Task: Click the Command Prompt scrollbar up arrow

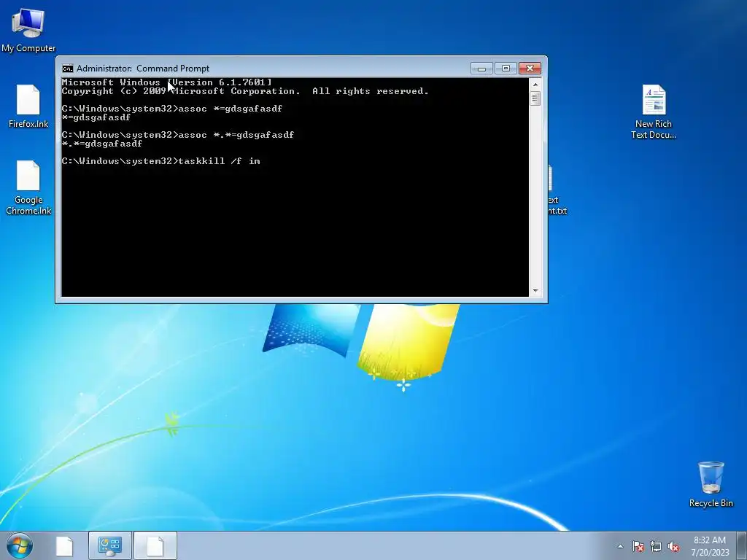Action: point(535,85)
